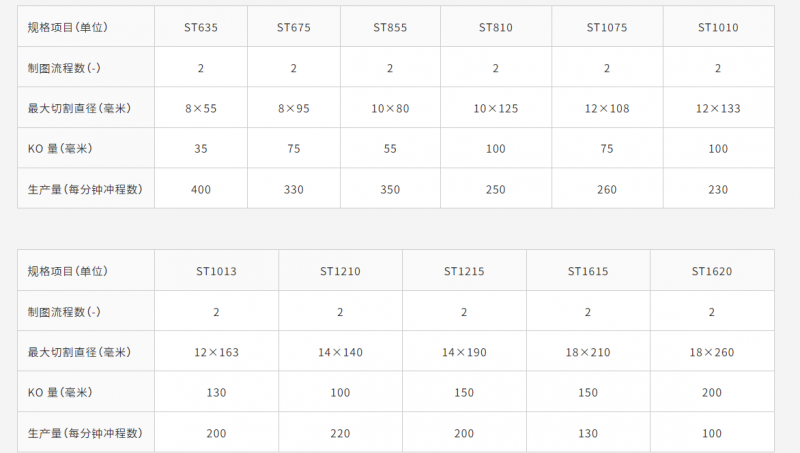Select the 10×125 max cutting diameter value
The width and height of the screenshot is (800, 453).
tap(495, 108)
